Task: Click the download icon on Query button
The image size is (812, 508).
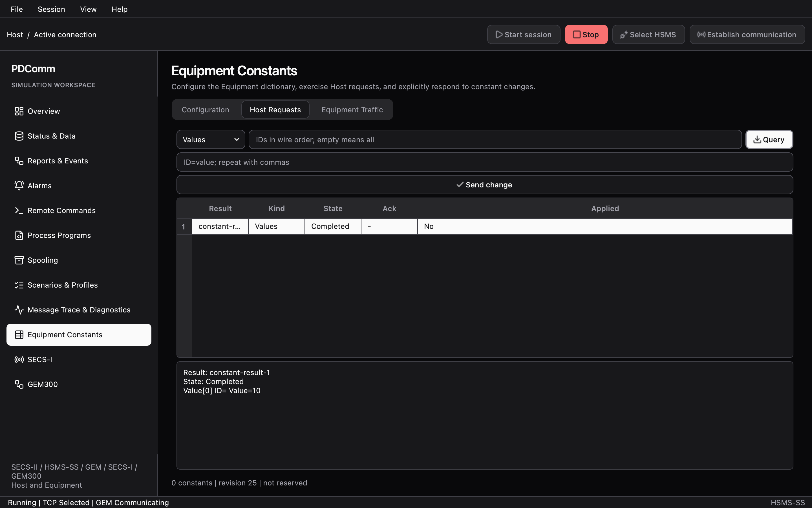Action: pyautogui.click(x=757, y=139)
